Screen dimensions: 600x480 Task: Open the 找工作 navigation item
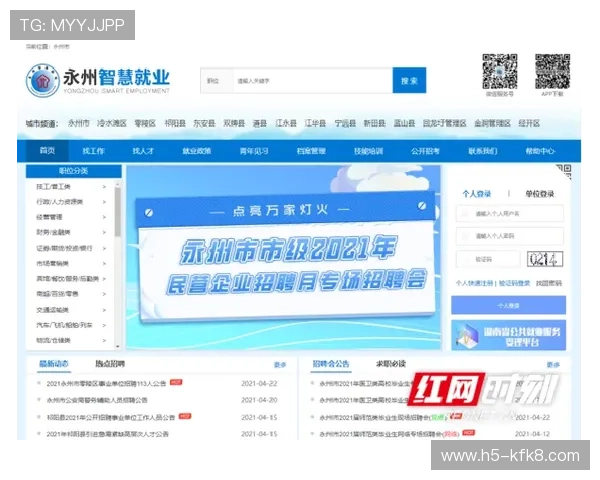click(93, 151)
